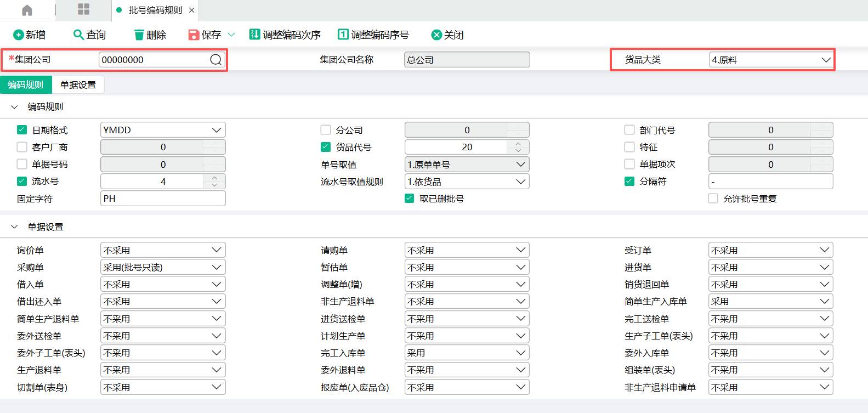Click the 删除 trash icon
Image resolution: width=868 pixels, height=413 pixels.
pyautogui.click(x=139, y=35)
